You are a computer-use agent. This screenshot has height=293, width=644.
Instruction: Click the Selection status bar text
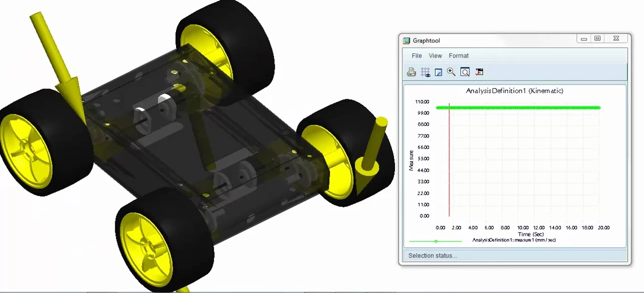point(433,255)
